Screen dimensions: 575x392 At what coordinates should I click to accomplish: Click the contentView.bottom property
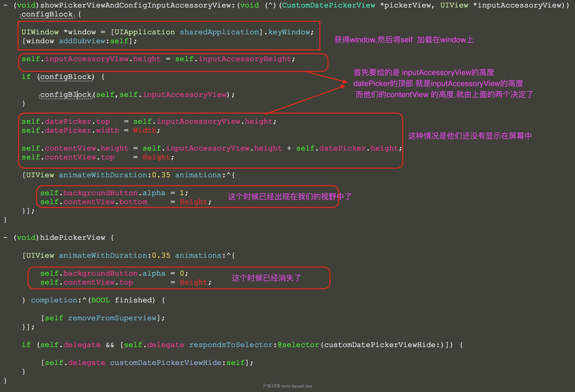(x=105, y=202)
